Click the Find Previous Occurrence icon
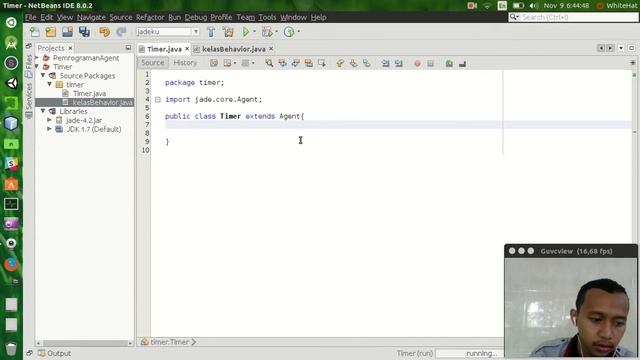The image size is (640, 360). pos(282,63)
